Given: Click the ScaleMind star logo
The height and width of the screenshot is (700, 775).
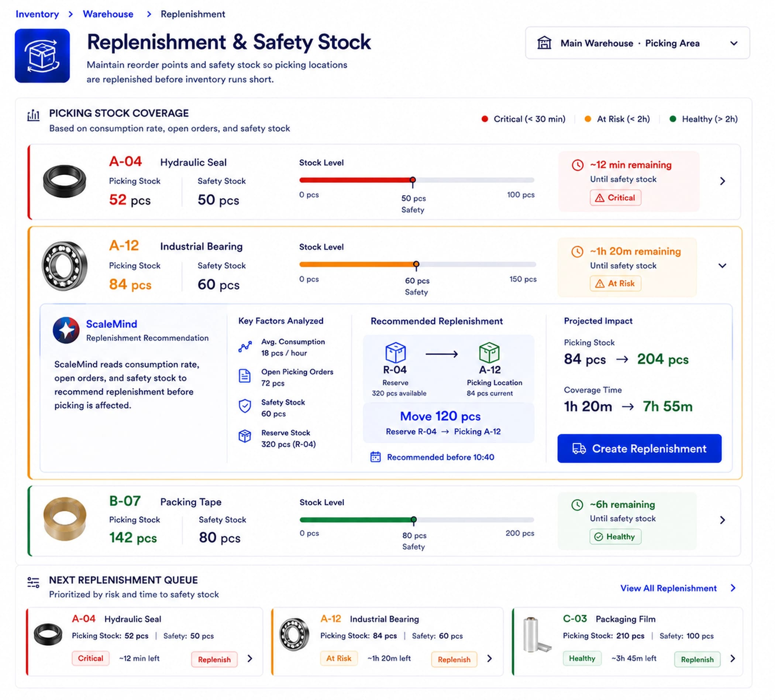Looking at the screenshot, I should (66, 330).
